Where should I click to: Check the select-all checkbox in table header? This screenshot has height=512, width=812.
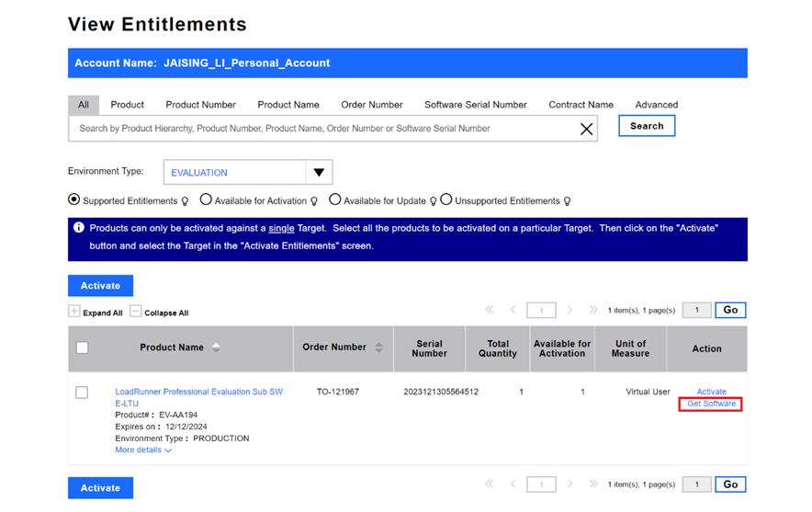pos(82,347)
